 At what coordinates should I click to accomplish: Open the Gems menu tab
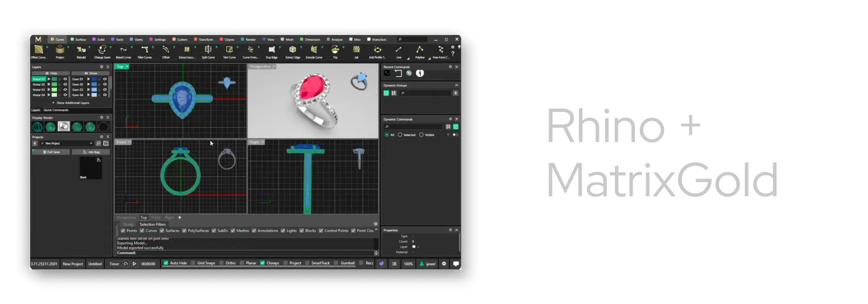(136, 40)
